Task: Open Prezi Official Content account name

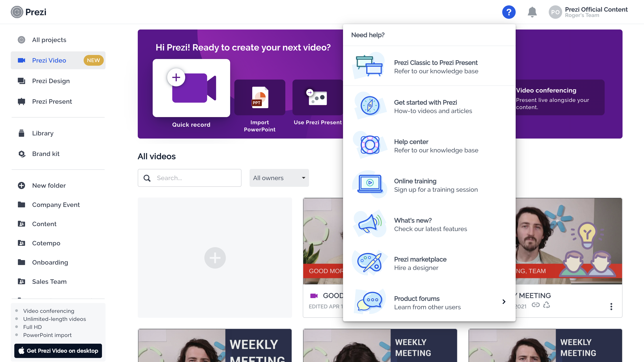Action: point(596,9)
